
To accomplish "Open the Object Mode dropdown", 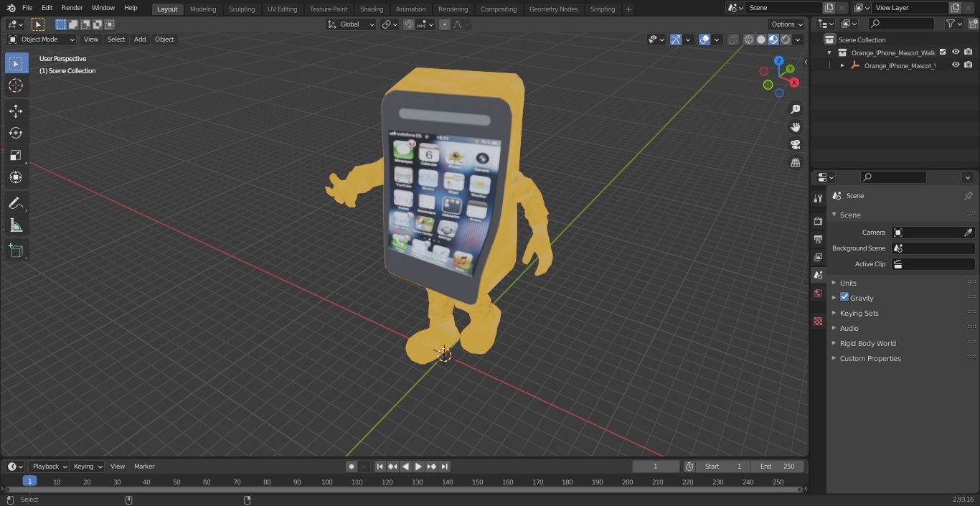I will click(42, 39).
